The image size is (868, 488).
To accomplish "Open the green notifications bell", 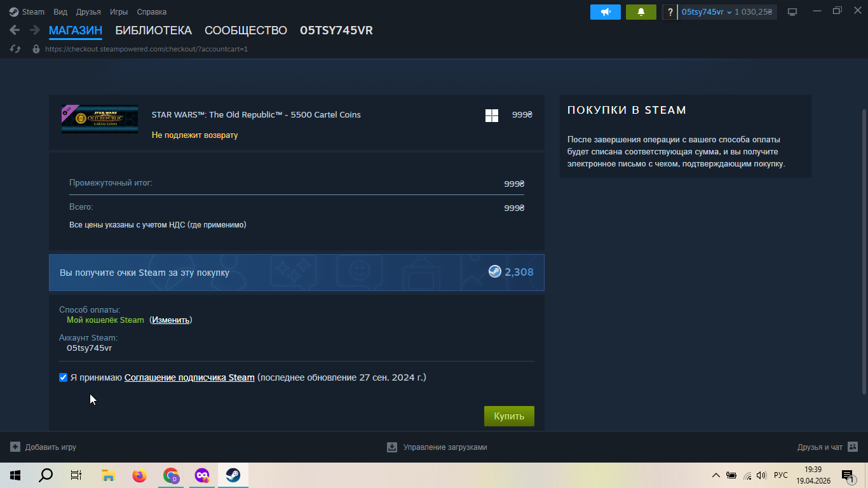I will pyautogui.click(x=641, y=12).
